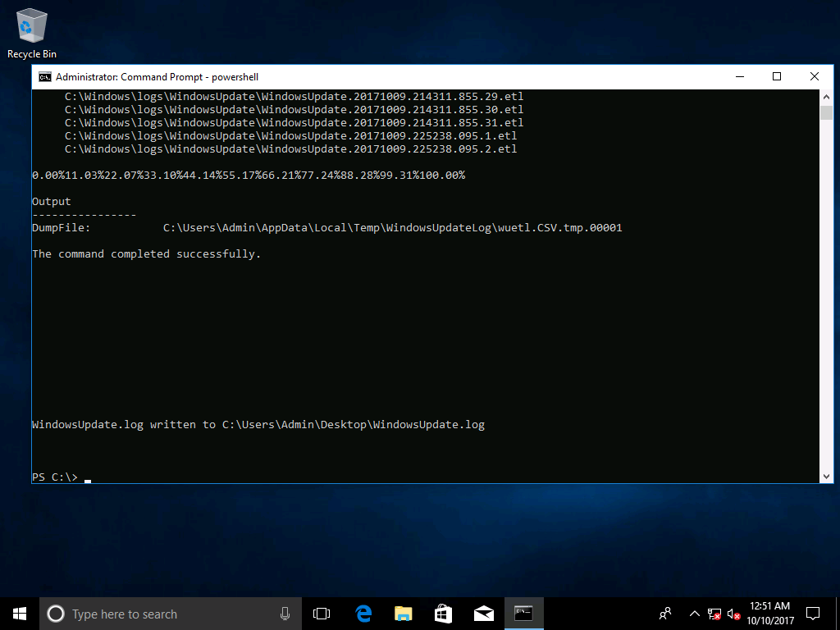Open the People panel in the tray
840x630 pixels.
tap(664, 613)
